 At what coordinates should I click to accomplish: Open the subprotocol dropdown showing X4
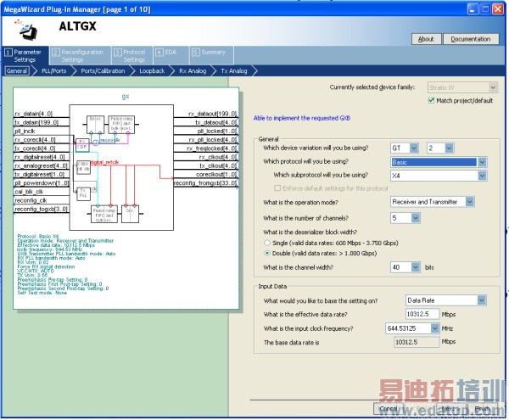click(439, 176)
